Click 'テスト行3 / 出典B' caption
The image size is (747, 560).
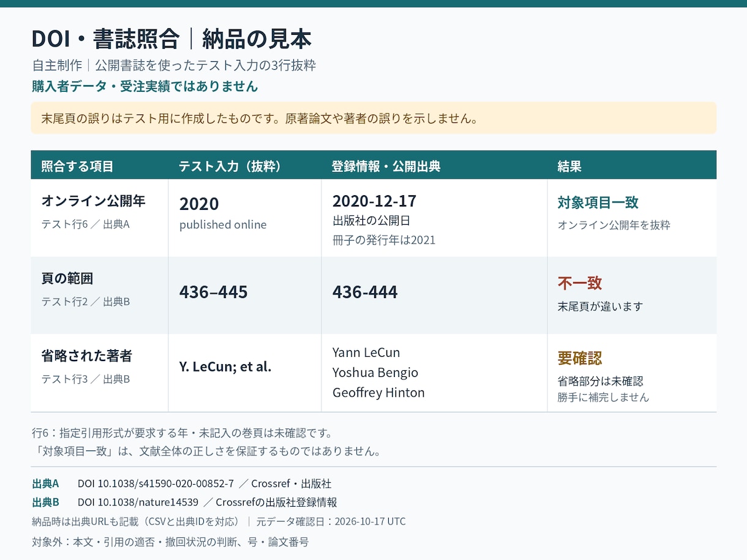tap(86, 379)
